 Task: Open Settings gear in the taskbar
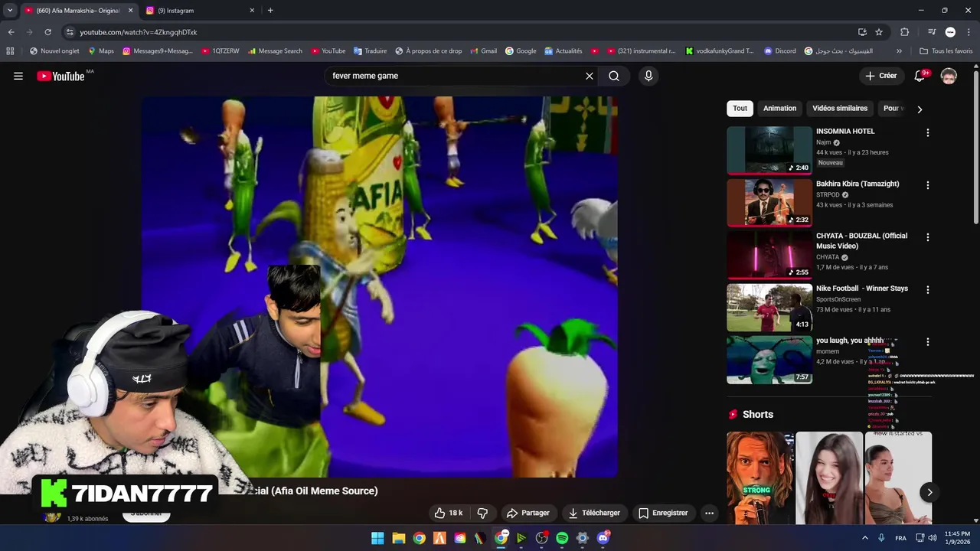pyautogui.click(x=583, y=538)
